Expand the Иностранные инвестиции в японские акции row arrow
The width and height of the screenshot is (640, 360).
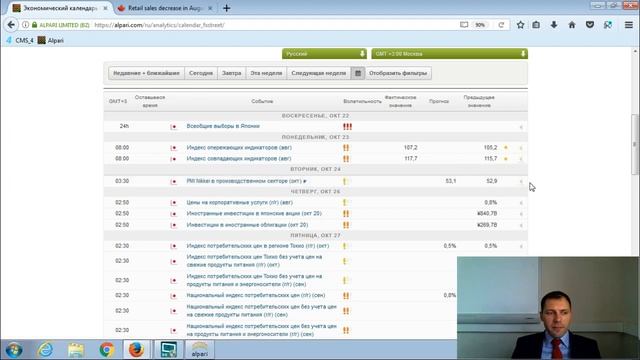[521, 214]
